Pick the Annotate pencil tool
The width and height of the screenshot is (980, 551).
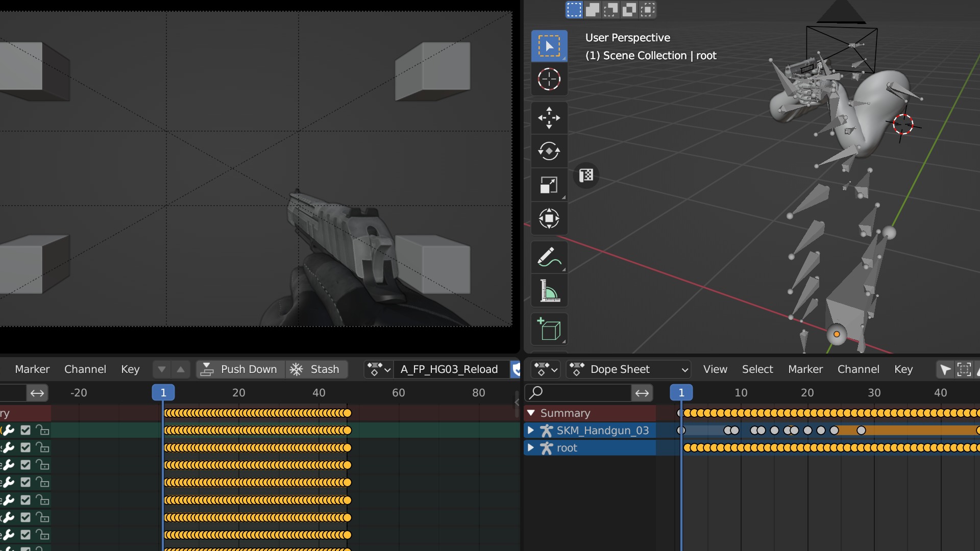549,257
